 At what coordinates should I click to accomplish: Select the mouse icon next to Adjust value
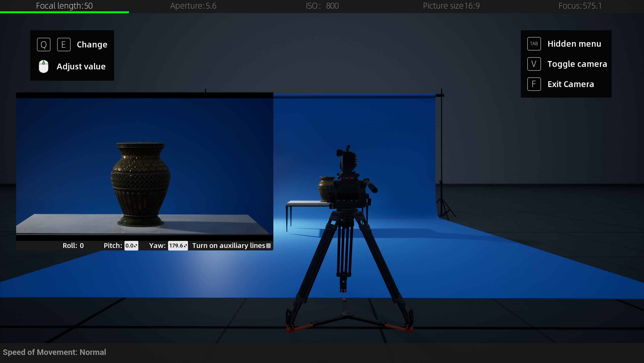coord(43,66)
